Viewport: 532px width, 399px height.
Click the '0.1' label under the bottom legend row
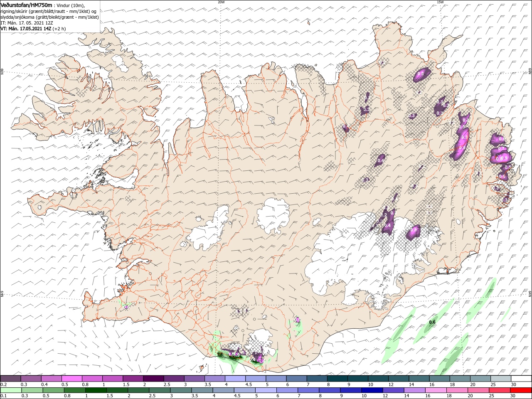tap(3, 396)
